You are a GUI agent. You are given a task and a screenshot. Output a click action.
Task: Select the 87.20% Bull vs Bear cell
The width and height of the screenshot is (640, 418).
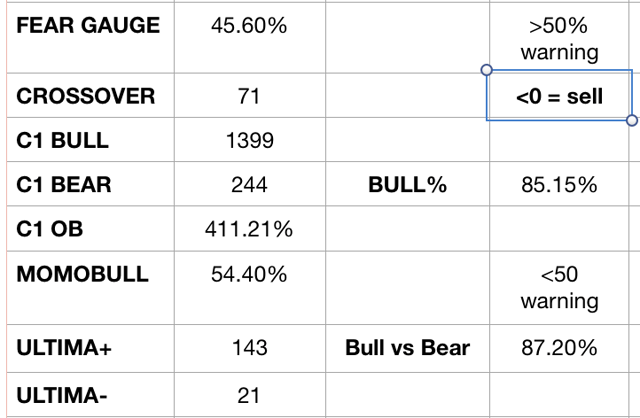[x=559, y=348]
